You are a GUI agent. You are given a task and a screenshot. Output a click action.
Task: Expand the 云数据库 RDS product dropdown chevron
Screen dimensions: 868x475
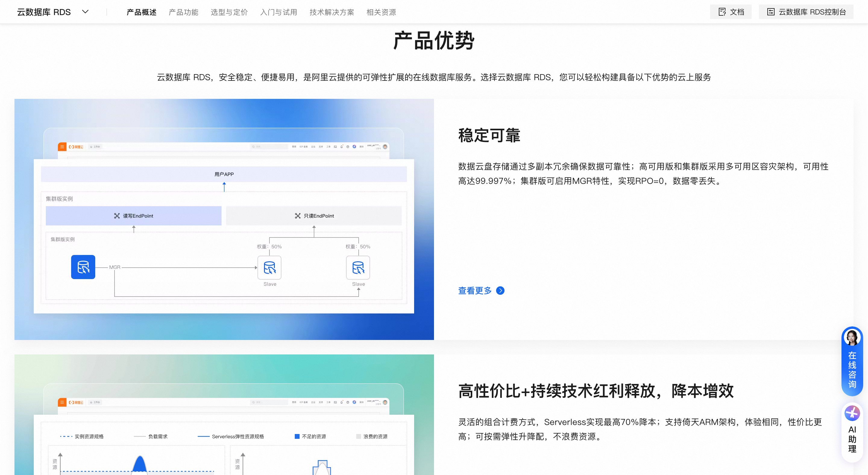click(85, 12)
